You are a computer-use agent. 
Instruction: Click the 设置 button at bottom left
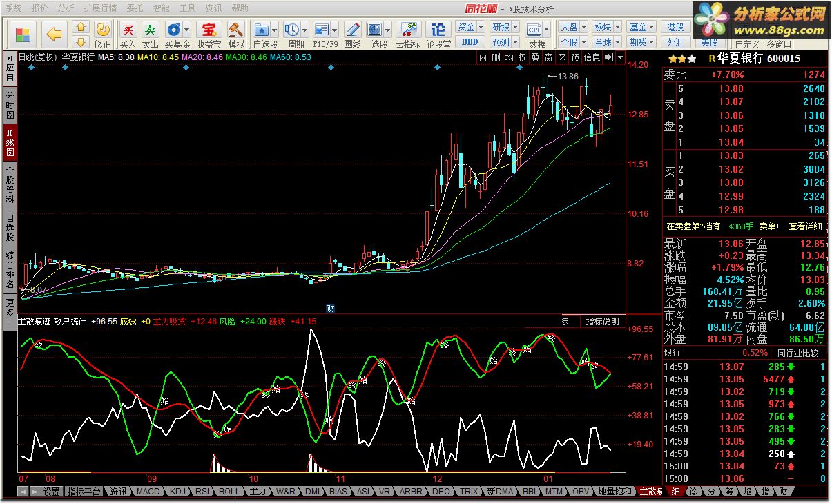coord(51,492)
